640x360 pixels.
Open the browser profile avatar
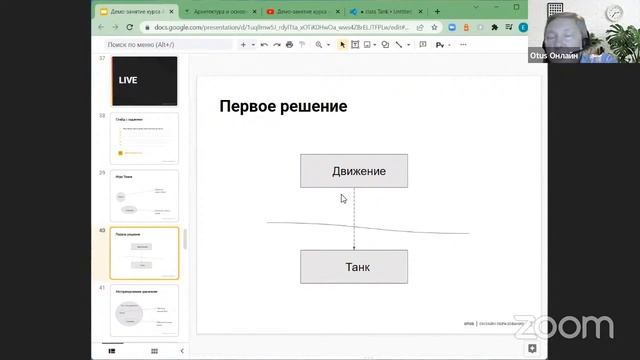pyautogui.click(x=523, y=27)
